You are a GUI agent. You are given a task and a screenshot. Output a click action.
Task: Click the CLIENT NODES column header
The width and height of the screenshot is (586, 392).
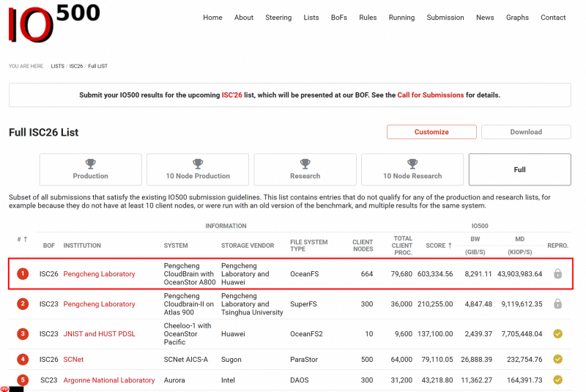(363, 245)
